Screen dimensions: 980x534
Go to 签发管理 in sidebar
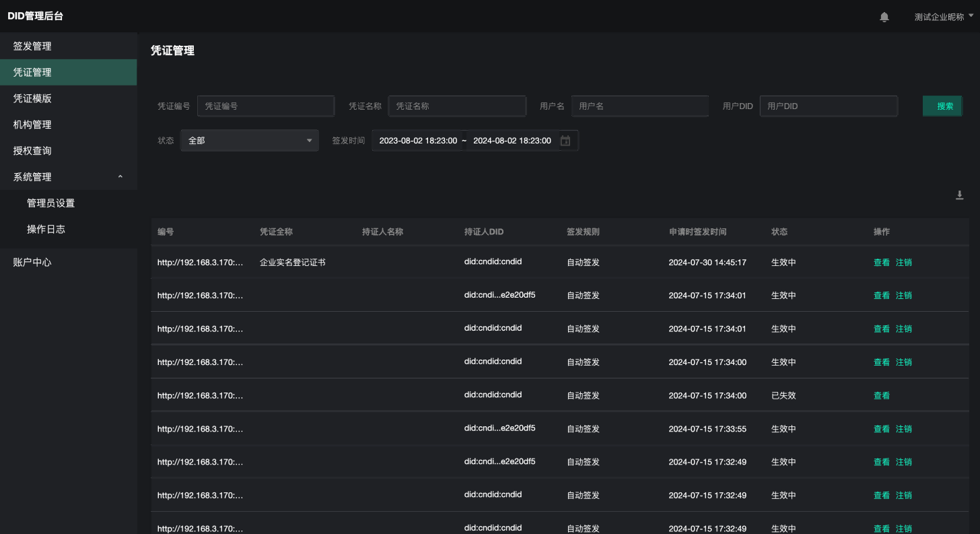[32, 46]
